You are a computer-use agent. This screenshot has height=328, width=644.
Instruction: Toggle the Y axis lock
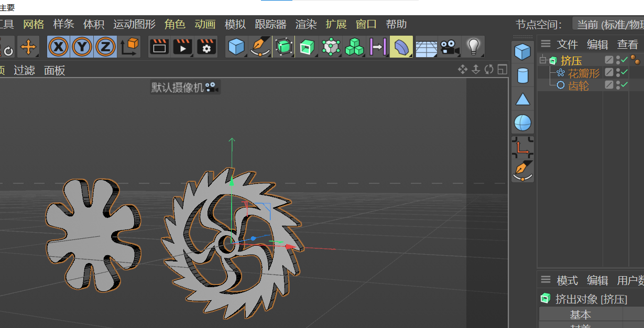[82, 47]
